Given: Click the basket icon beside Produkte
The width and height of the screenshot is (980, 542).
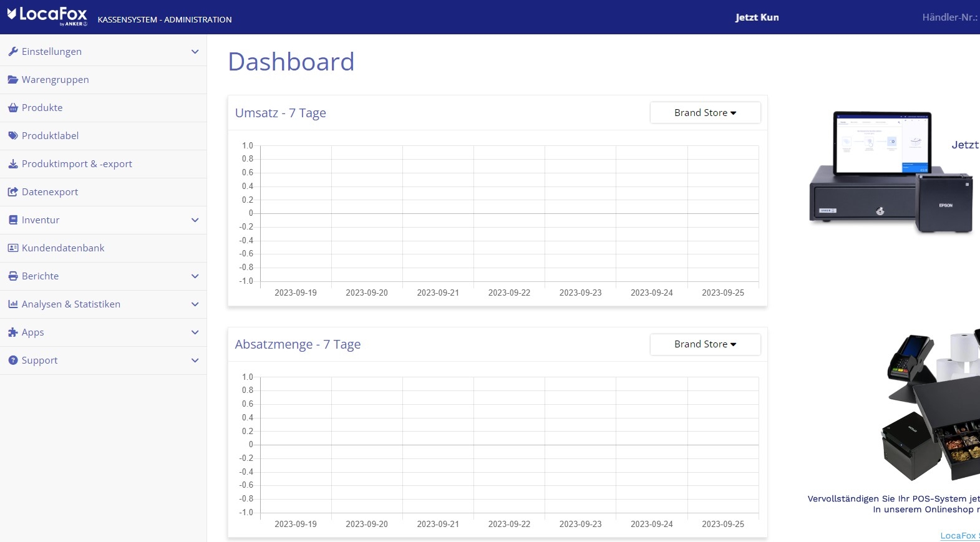Looking at the screenshot, I should [12, 108].
